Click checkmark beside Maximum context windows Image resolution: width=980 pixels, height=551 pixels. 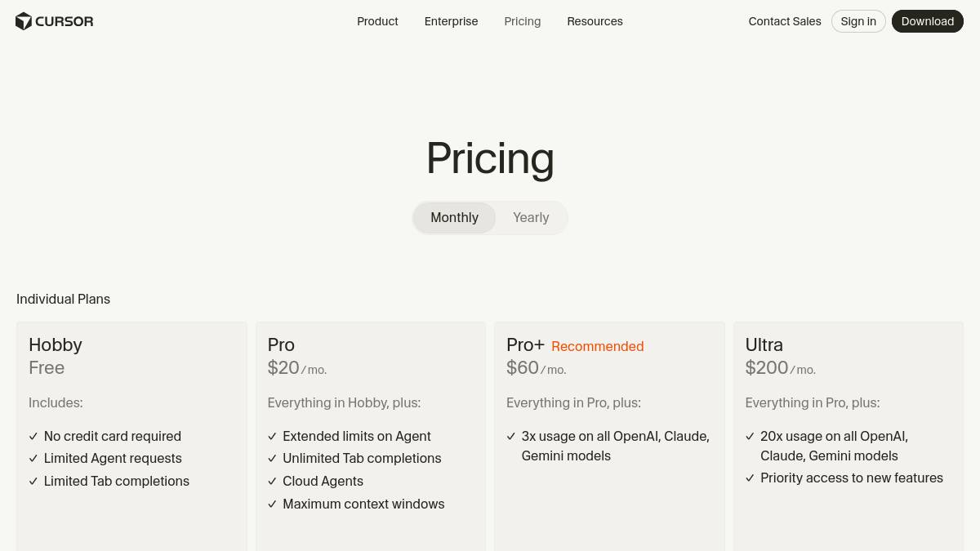pyautogui.click(x=272, y=504)
